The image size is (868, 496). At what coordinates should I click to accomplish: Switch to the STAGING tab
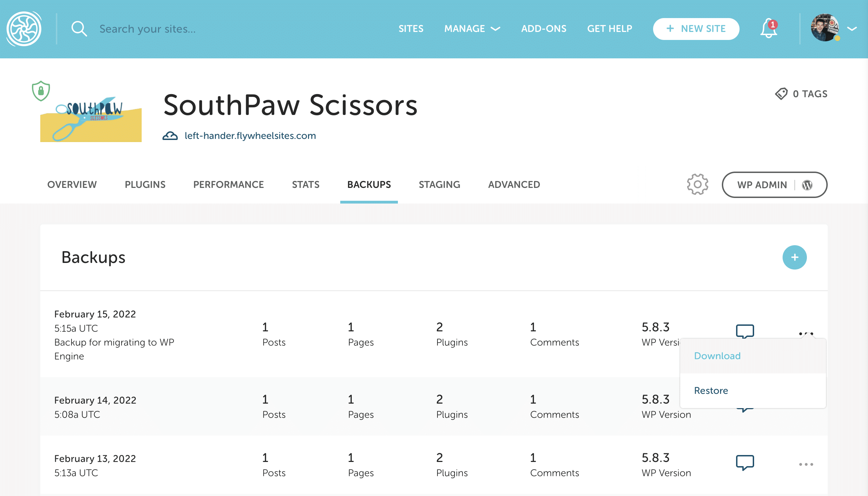439,184
